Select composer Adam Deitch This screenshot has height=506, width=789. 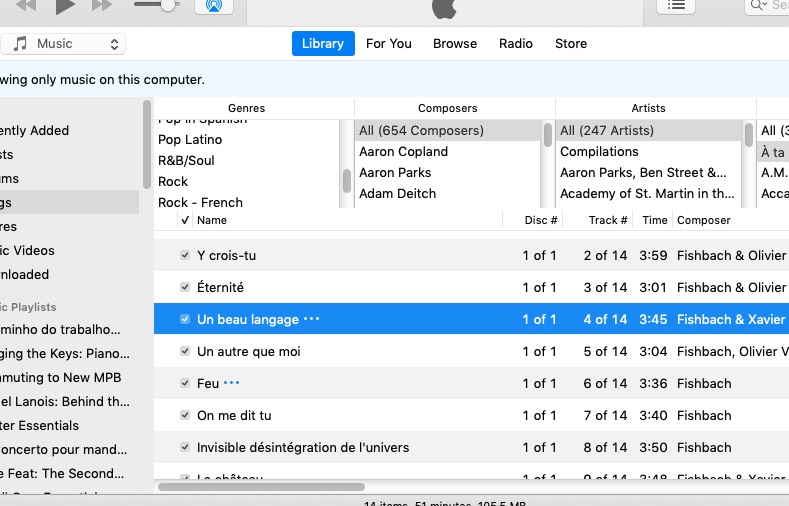tap(398, 194)
